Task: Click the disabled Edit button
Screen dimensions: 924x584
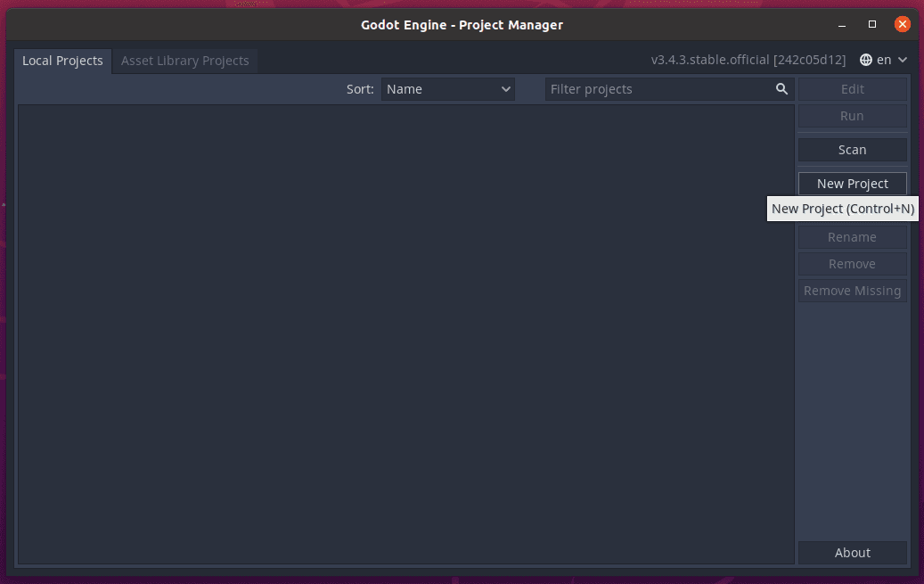Action: pos(852,89)
